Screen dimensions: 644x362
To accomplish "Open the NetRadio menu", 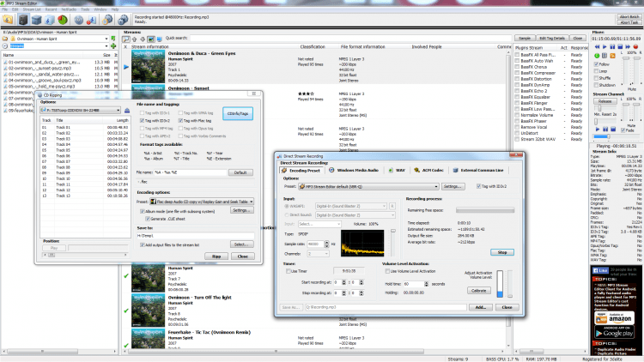I will pos(69,9).
